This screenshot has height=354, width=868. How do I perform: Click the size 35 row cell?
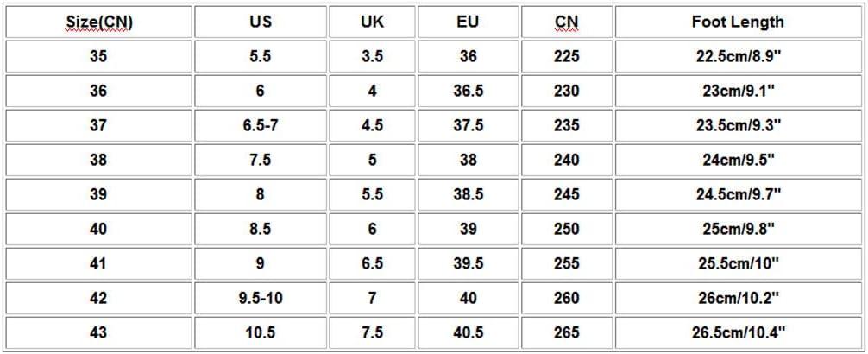[97, 56]
